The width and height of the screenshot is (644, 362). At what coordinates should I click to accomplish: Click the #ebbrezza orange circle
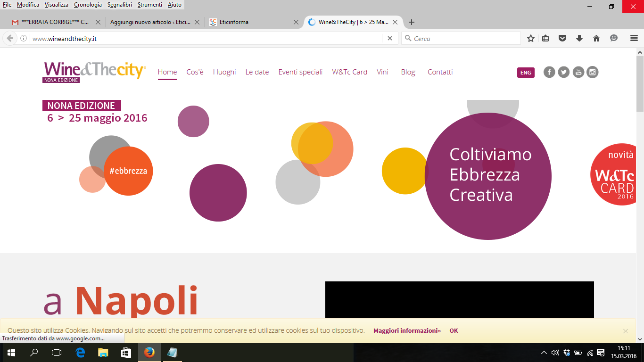tap(128, 171)
